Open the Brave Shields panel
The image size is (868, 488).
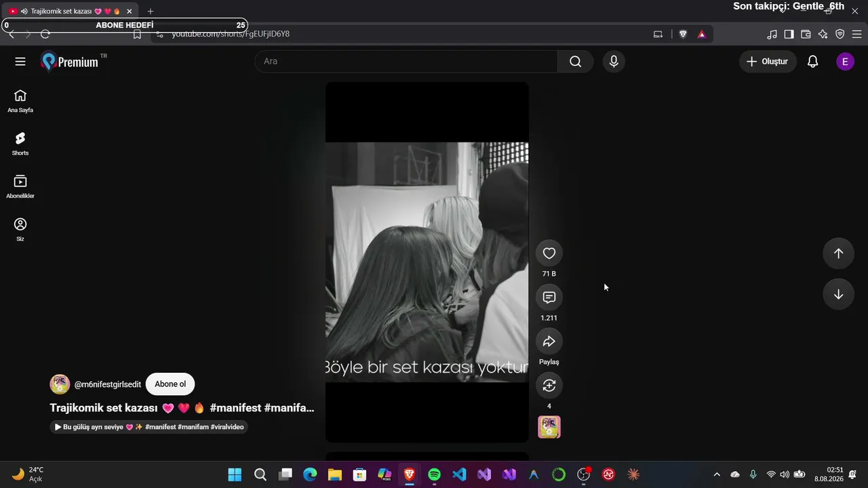pyautogui.click(x=683, y=34)
